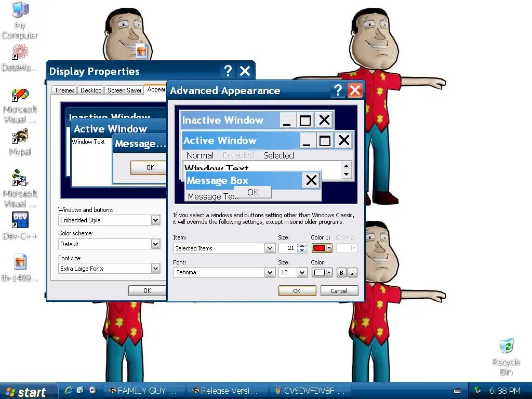Click OK in Display Properties window

pyautogui.click(x=147, y=291)
